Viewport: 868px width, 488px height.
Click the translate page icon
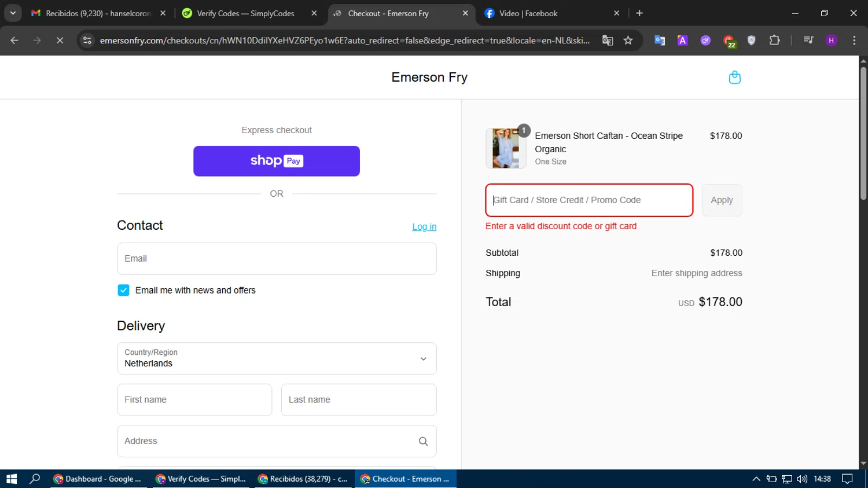pos(608,41)
